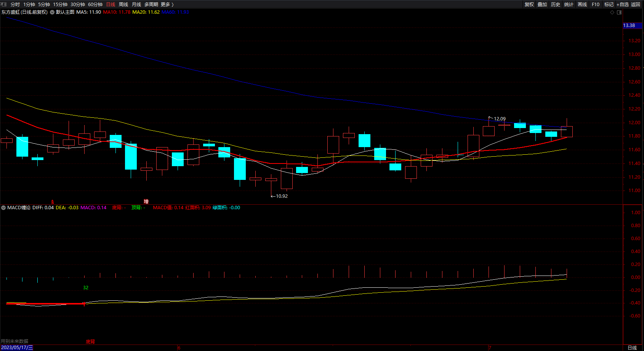
Task: Click the 东方盛虹 (日线.前复权) title
Action: pyautogui.click(x=24, y=12)
